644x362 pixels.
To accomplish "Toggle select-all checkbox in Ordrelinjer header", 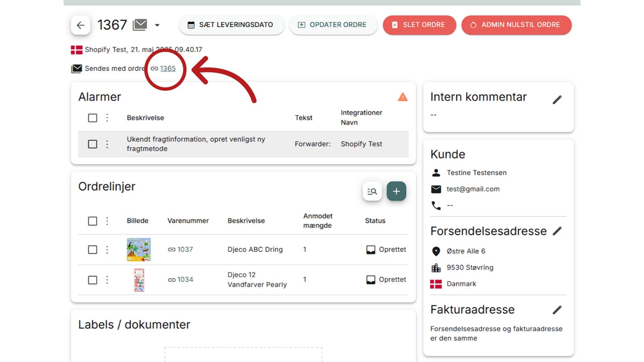I will click(93, 221).
